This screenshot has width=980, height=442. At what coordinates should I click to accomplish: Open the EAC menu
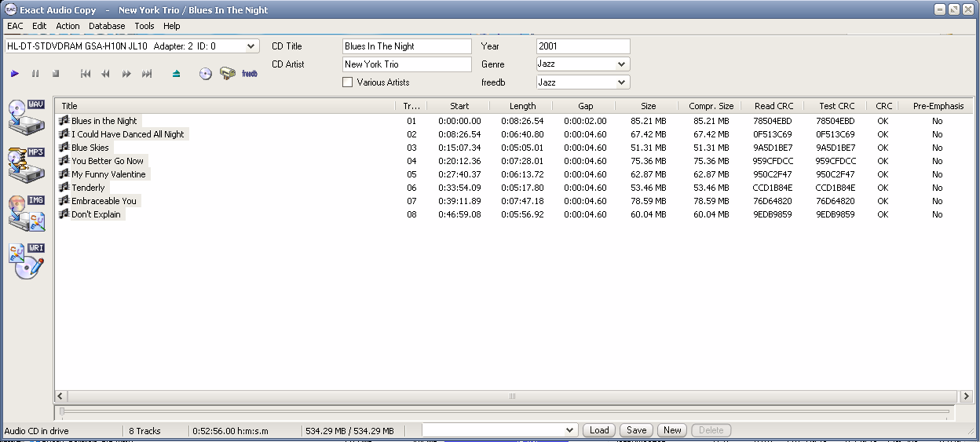15,26
